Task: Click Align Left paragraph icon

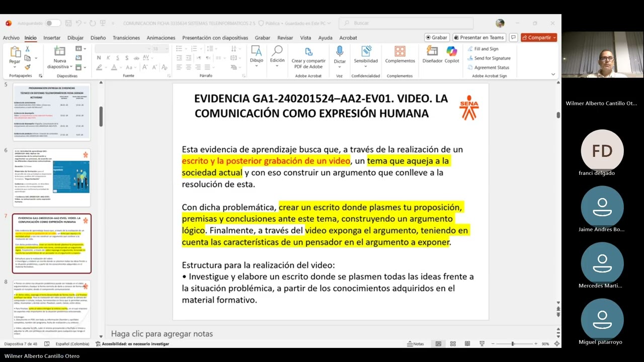Action: pos(179,67)
